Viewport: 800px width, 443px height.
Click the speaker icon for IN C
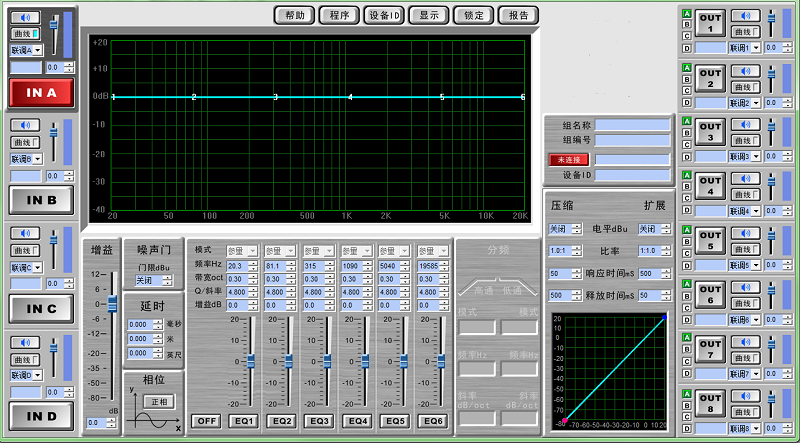pyautogui.click(x=25, y=234)
